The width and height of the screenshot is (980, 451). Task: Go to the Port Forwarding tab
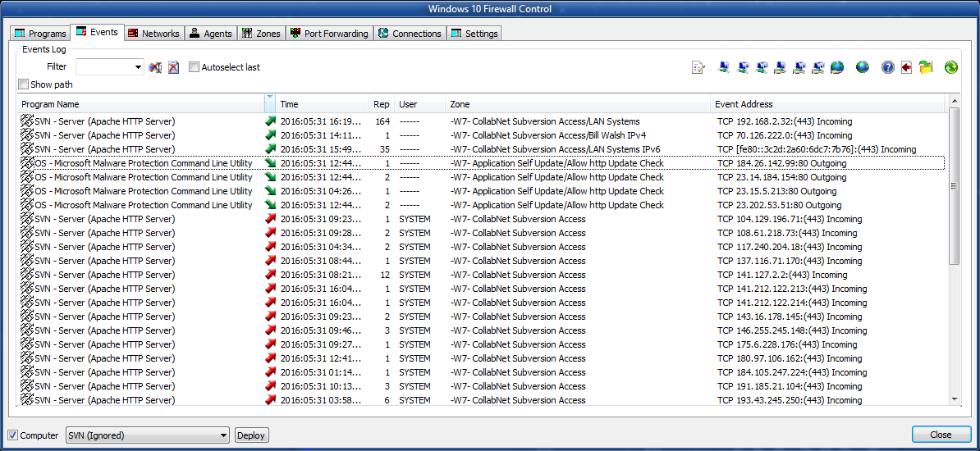click(329, 33)
